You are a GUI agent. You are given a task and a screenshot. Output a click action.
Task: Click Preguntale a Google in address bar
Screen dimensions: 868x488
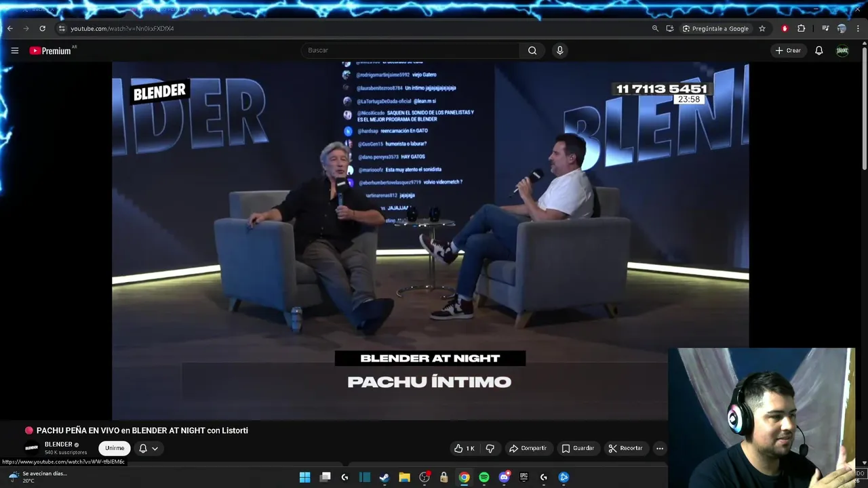pyautogui.click(x=715, y=28)
